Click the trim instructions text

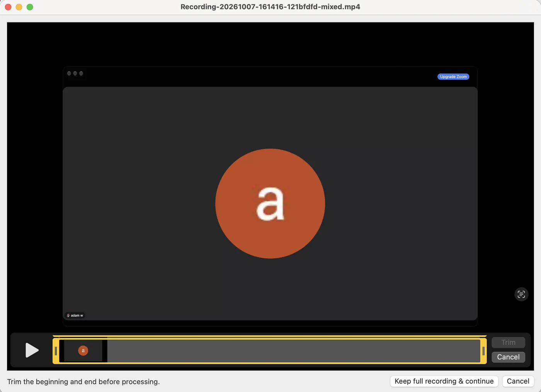click(x=83, y=382)
